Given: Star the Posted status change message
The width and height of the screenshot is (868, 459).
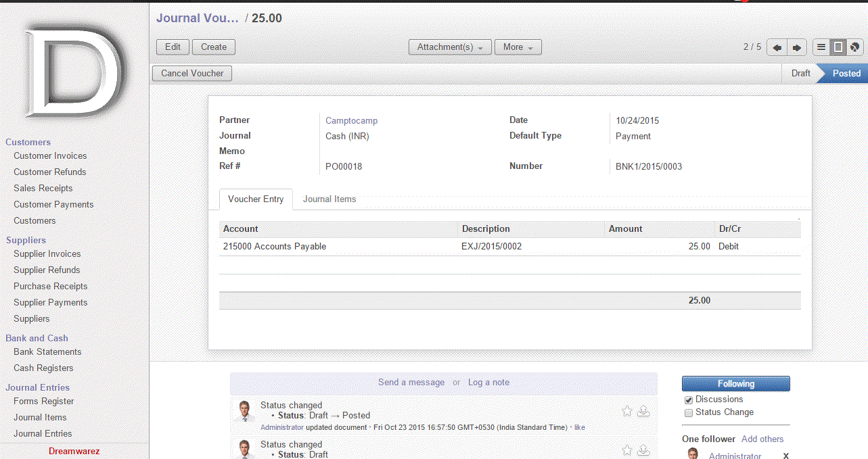Looking at the screenshot, I should pyautogui.click(x=626, y=410).
